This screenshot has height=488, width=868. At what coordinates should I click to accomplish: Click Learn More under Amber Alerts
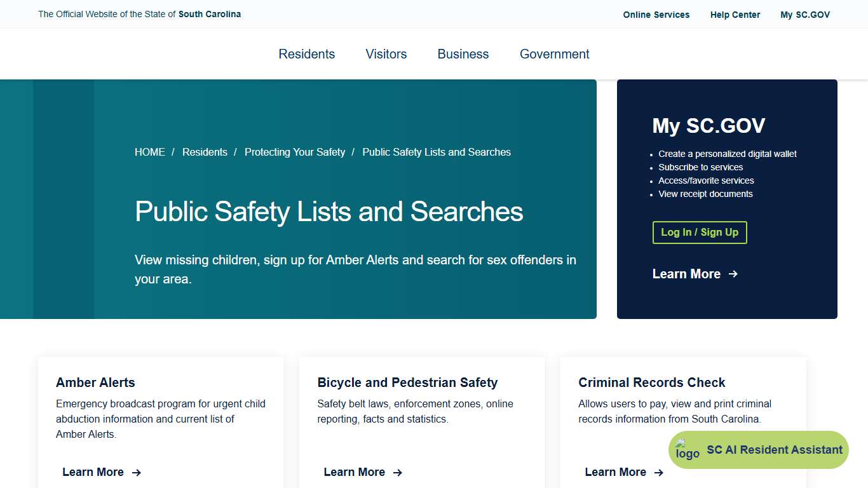[93, 472]
